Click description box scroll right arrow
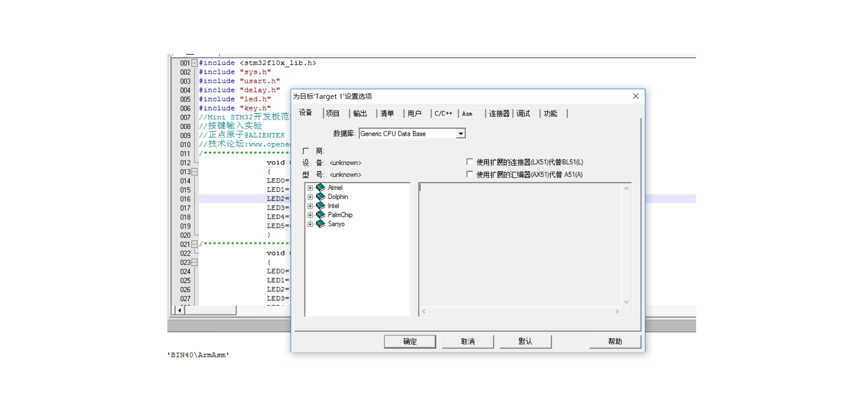This screenshot has width=868, height=420. (617, 312)
